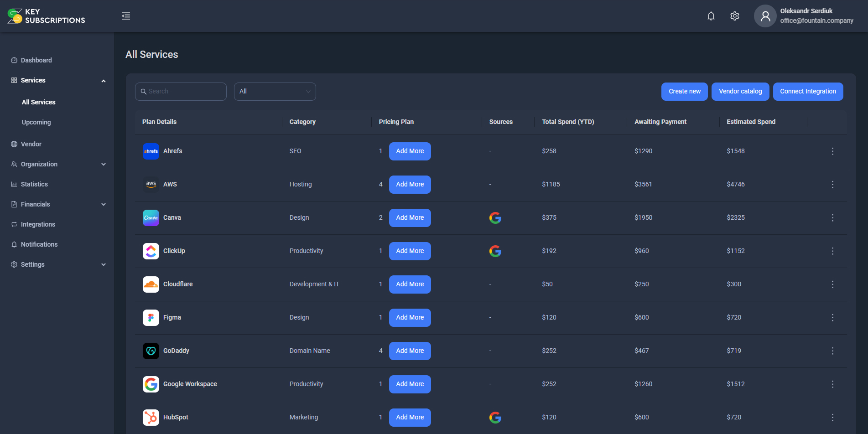This screenshot has width=868, height=434.
Task: Collapse the Services sidebar section
Action: 104,81
